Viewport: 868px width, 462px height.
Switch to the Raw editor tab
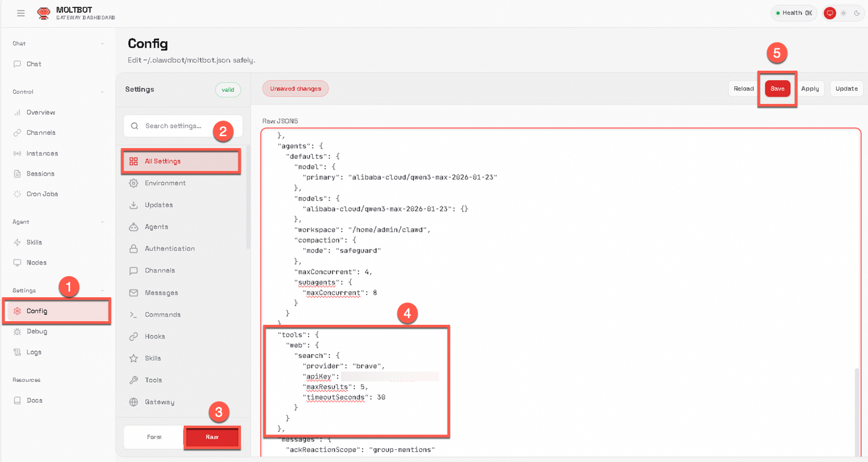pyautogui.click(x=212, y=437)
